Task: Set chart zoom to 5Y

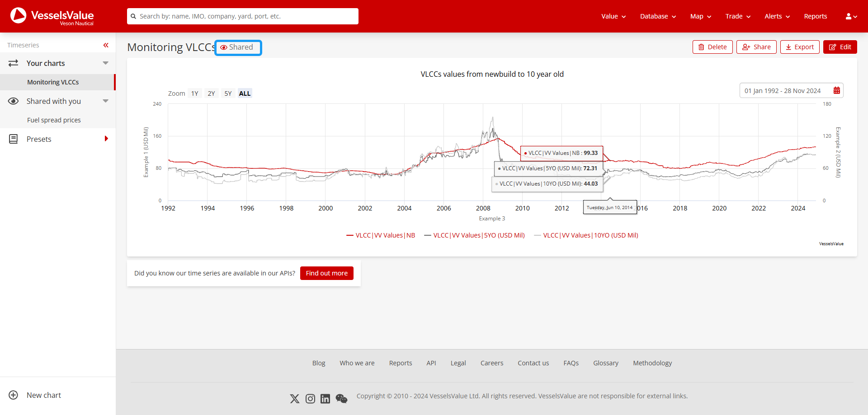Action: [x=228, y=93]
